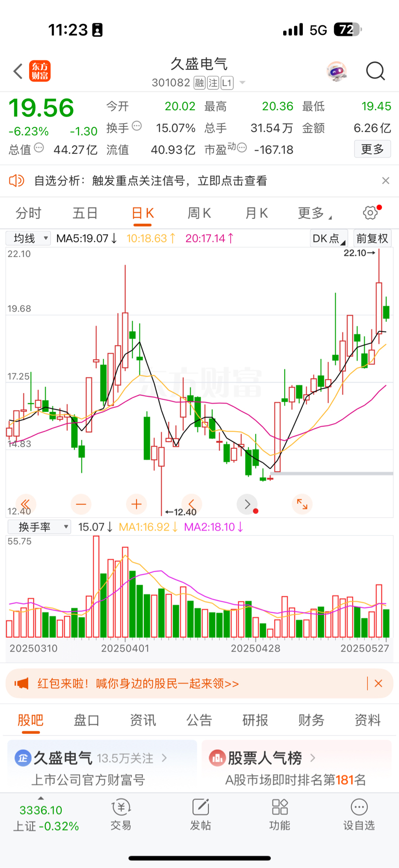Tap the 更多 quote details button

tap(373, 149)
